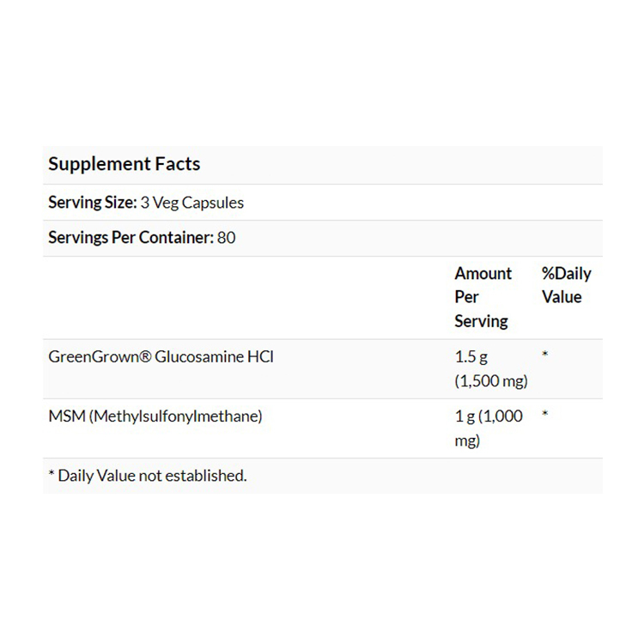
Task: Click the 1 g (1,000 amount text
Action: click(x=489, y=416)
